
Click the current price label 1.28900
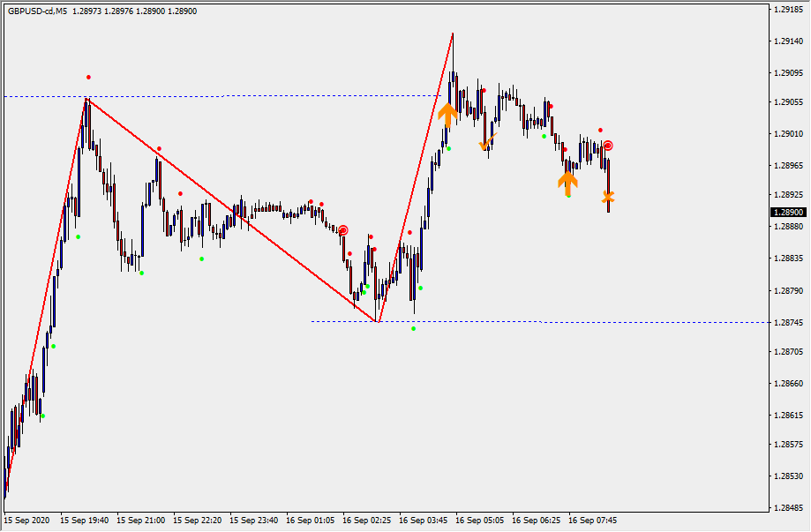click(x=787, y=213)
